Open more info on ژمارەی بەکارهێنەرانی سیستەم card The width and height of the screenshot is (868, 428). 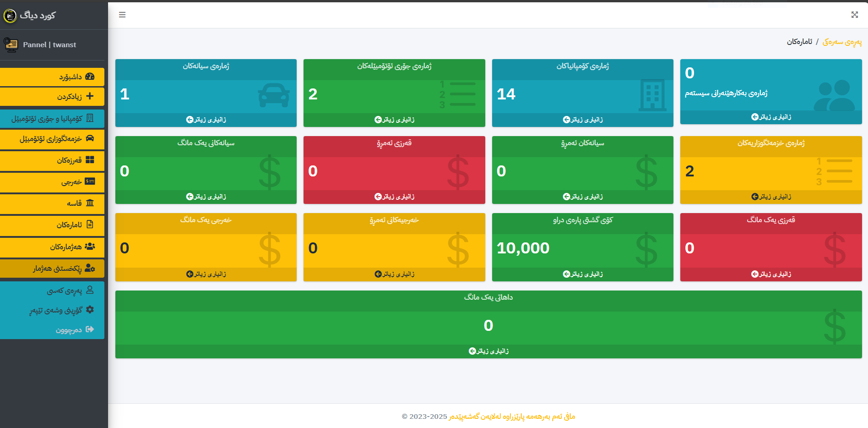pyautogui.click(x=771, y=117)
